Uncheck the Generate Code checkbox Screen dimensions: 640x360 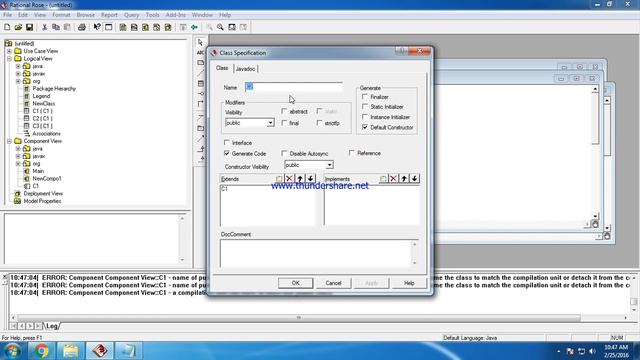(227, 153)
